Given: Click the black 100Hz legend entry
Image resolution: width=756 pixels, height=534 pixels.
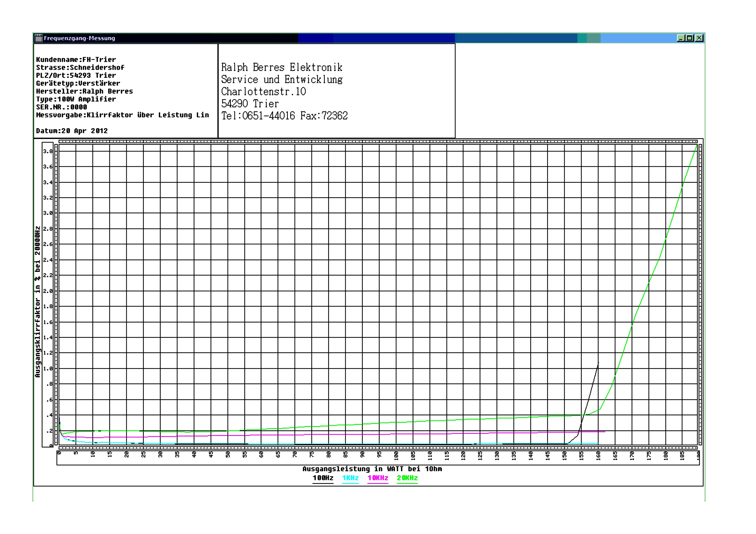Looking at the screenshot, I should pyautogui.click(x=323, y=478).
